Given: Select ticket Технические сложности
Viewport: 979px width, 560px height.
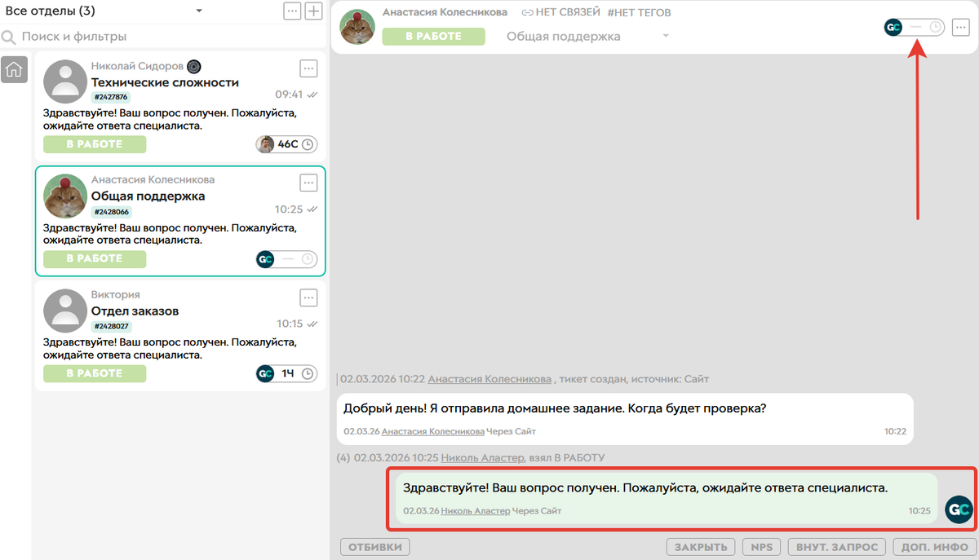Looking at the screenshot, I should pyautogui.click(x=180, y=106).
